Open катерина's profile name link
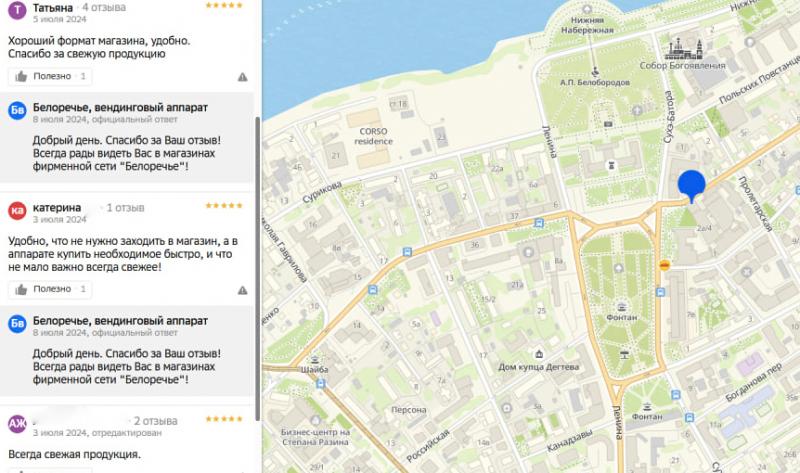 click(x=60, y=208)
